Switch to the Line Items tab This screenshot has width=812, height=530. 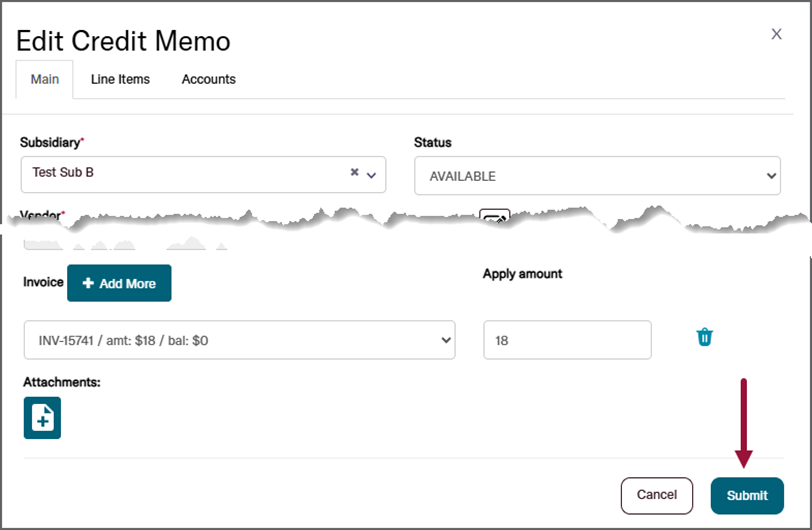pos(120,80)
